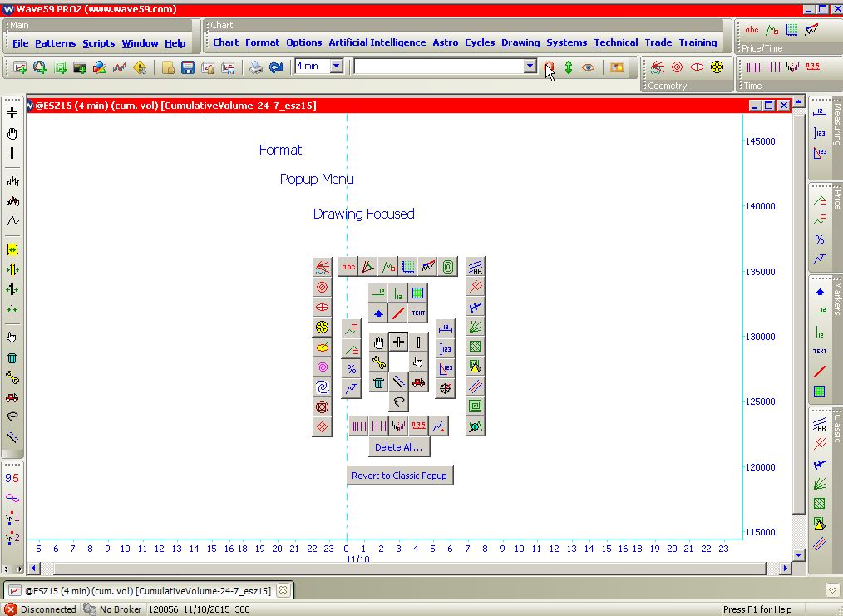The height and width of the screenshot is (616, 843).
Task: Click the blue refresh arrow toolbar icon
Action: (276, 67)
